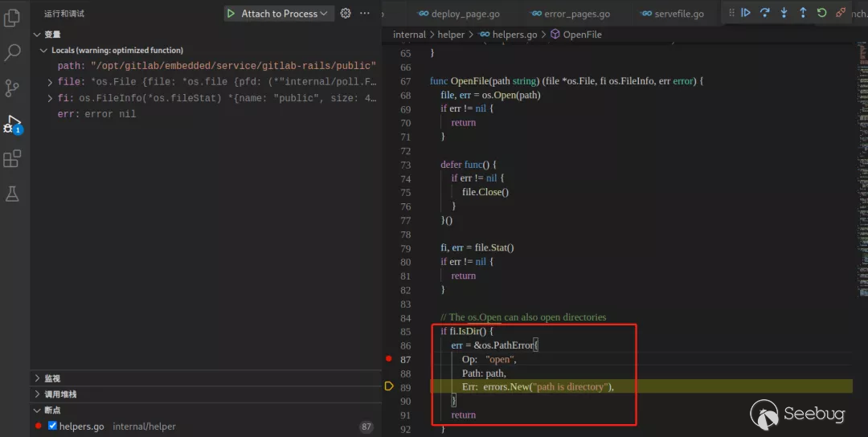Viewport: 868px width, 437px height.
Task: Switch to the servefile.go tab
Action: pyautogui.click(x=672, y=14)
